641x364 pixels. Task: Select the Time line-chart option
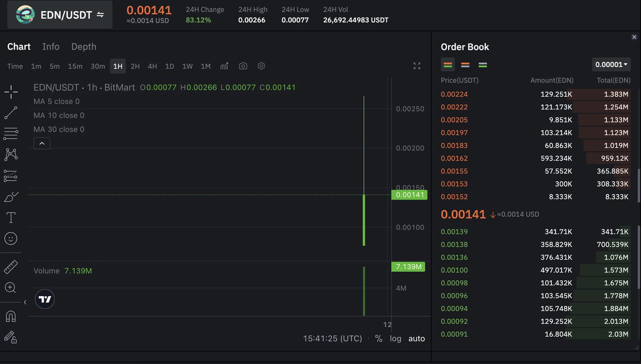pyautogui.click(x=15, y=66)
